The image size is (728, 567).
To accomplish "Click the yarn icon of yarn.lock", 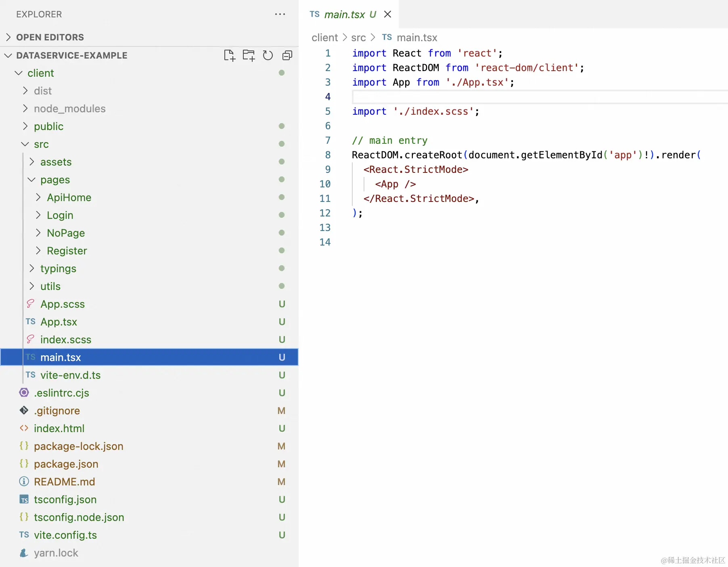I will 24,552.
